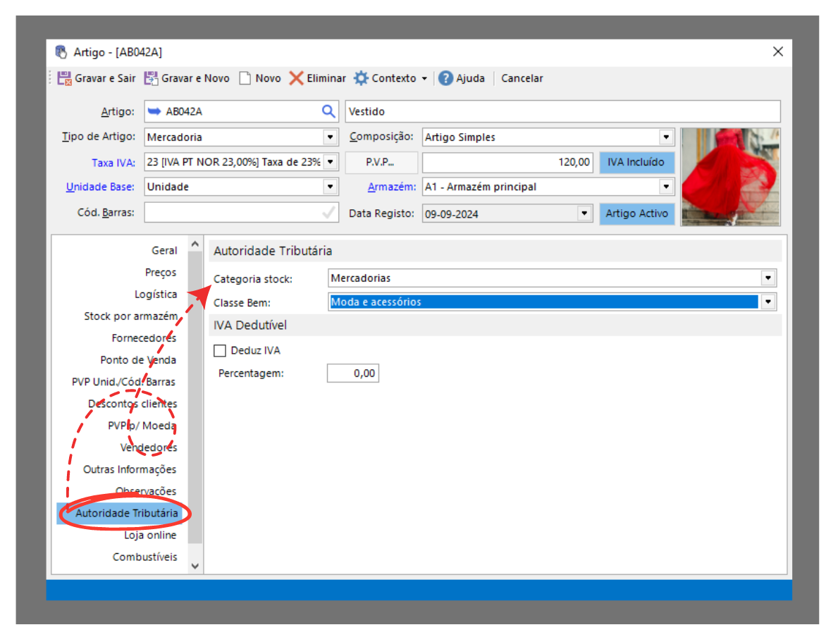Click the P.V.P... button
The image size is (838, 644).
[381, 162]
